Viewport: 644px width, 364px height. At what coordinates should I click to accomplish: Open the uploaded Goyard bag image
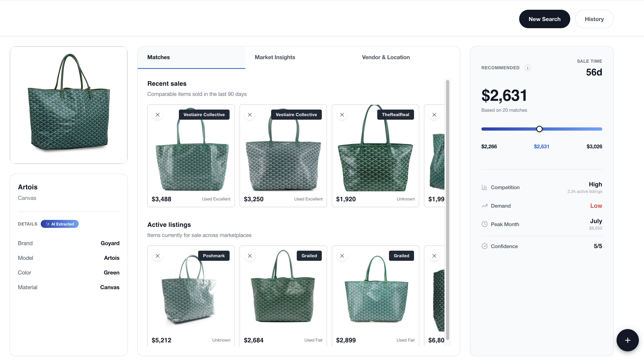69,105
